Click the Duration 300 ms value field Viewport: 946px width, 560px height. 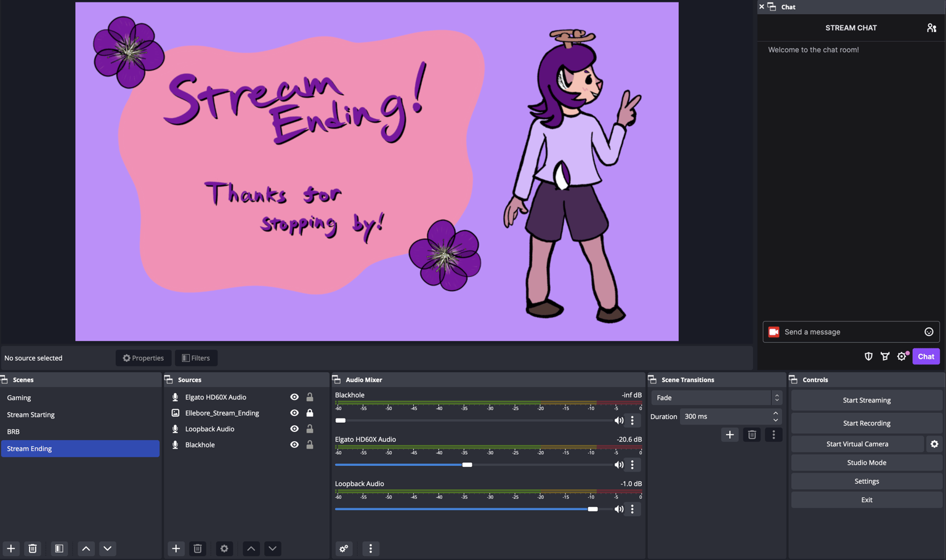[x=726, y=417]
